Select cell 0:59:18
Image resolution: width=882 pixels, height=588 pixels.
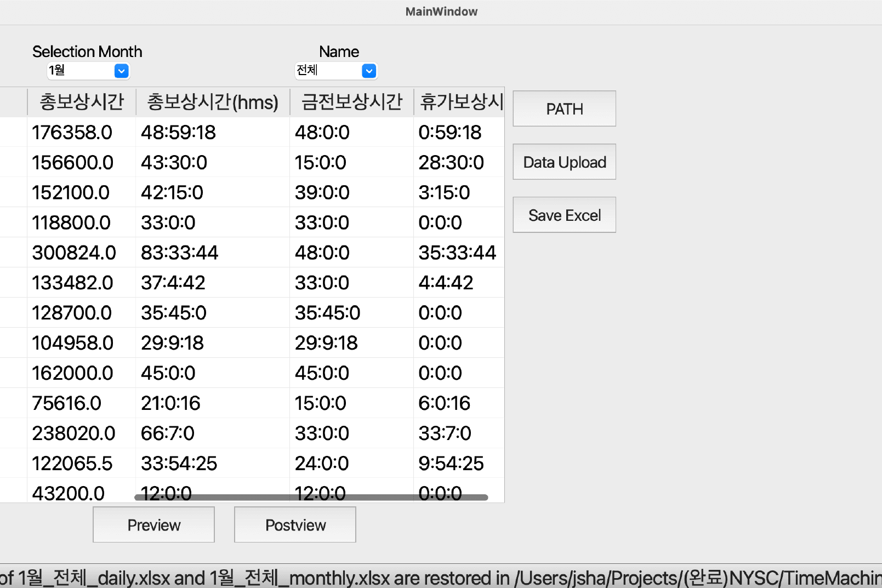[x=459, y=132]
